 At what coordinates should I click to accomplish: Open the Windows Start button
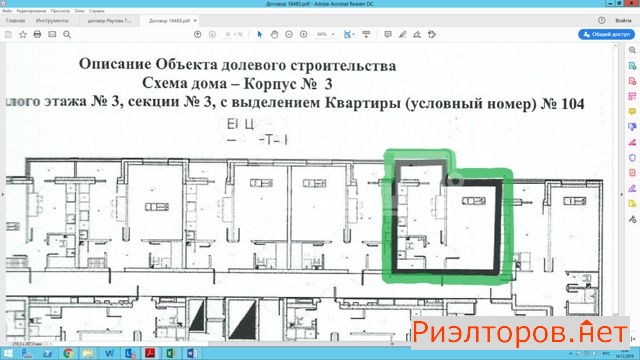click(x=8, y=353)
